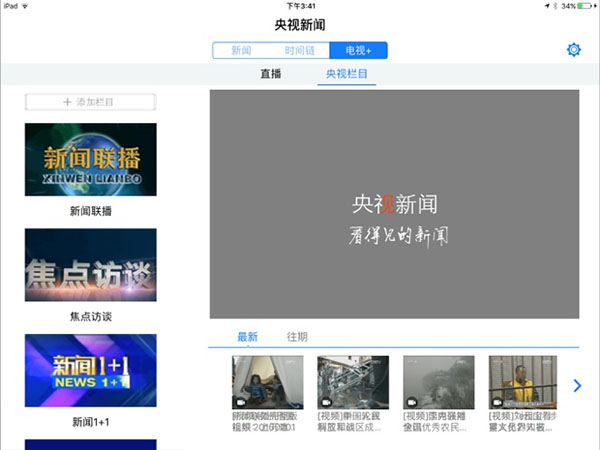This screenshot has height=450, width=600.
Task: Tap the Bluetooth icon in status bar
Action: pyautogui.click(x=549, y=6)
